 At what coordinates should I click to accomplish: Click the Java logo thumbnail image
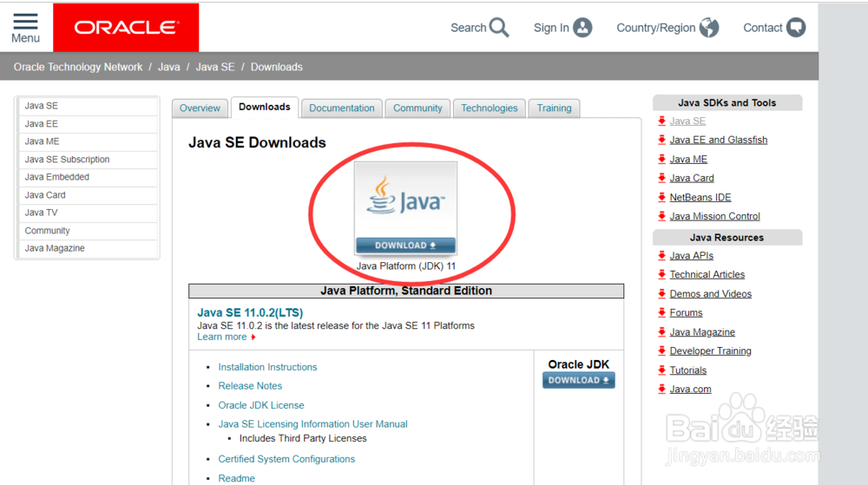(405, 200)
